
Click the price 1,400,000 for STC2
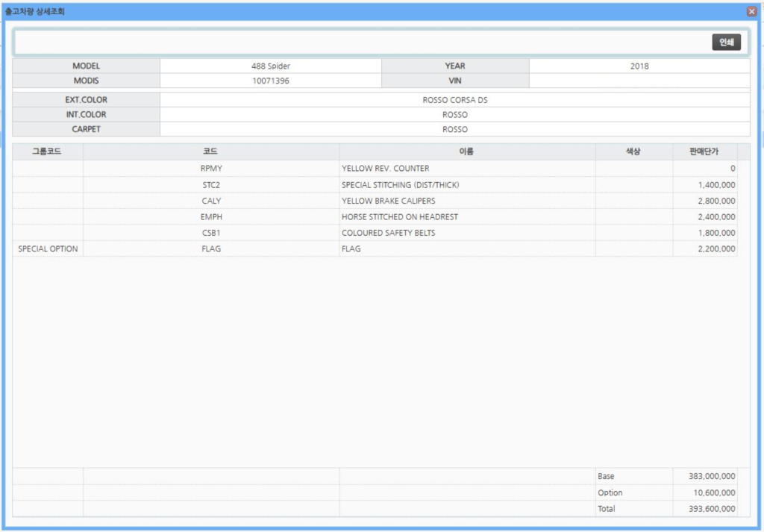click(x=716, y=184)
